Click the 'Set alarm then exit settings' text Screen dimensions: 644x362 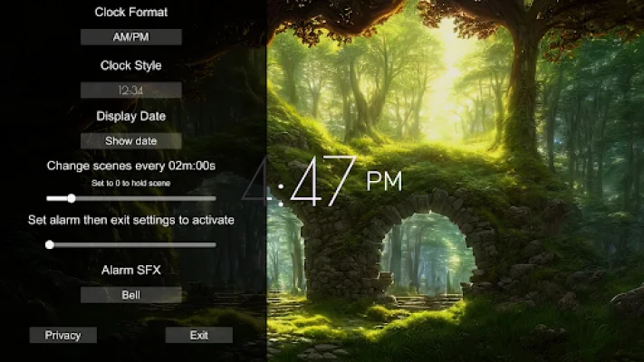point(131,220)
